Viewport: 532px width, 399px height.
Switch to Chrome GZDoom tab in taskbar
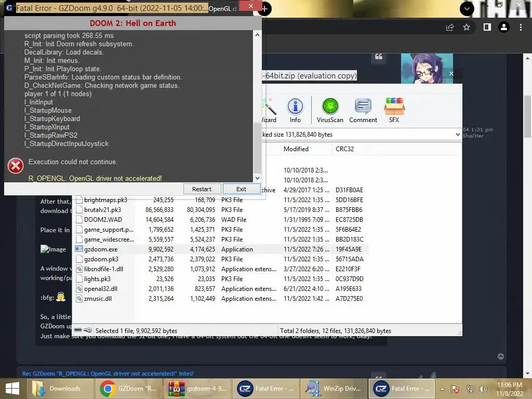(129, 389)
